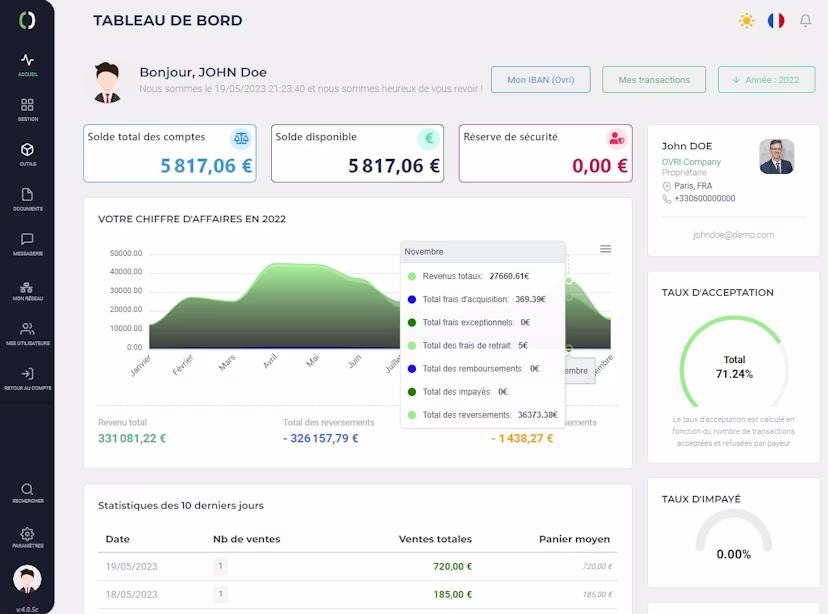Open the Outils cube icon
The height and width of the screenshot is (614, 828).
27,153
